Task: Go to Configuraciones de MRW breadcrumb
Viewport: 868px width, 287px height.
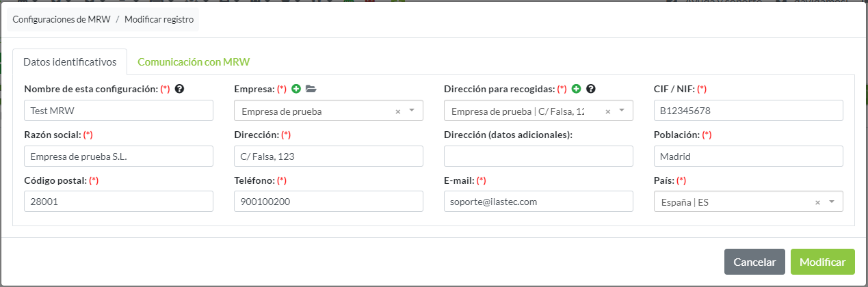Action: tap(61, 19)
